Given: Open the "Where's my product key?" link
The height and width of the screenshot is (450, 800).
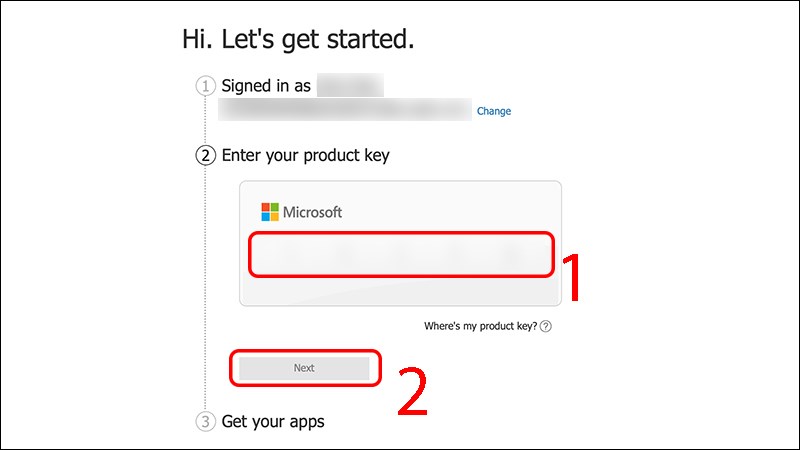Looking at the screenshot, I should 480,327.
